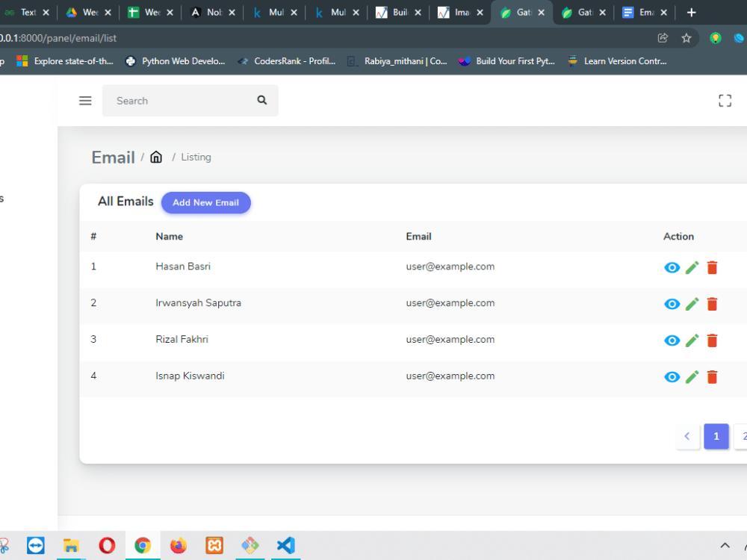Toggle fullscreen mode icon

click(725, 101)
